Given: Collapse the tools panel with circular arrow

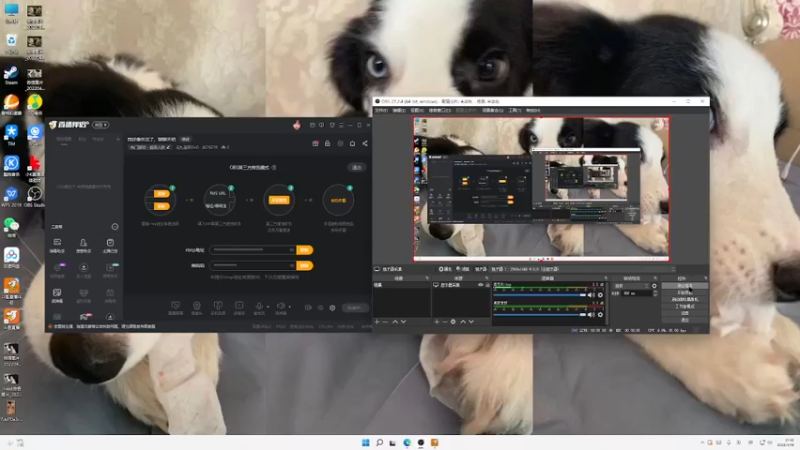Looking at the screenshot, I should click(115, 227).
